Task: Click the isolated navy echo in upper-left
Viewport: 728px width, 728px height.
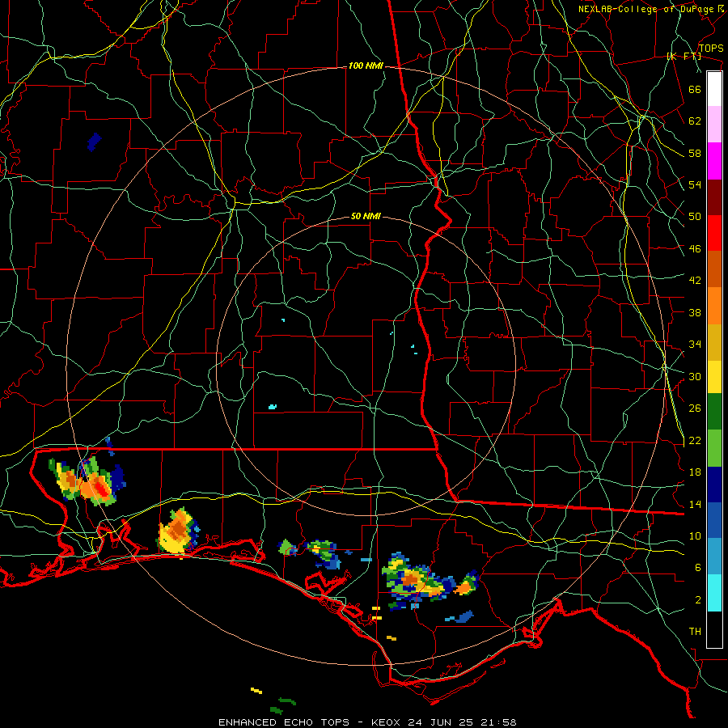Action: [x=95, y=142]
